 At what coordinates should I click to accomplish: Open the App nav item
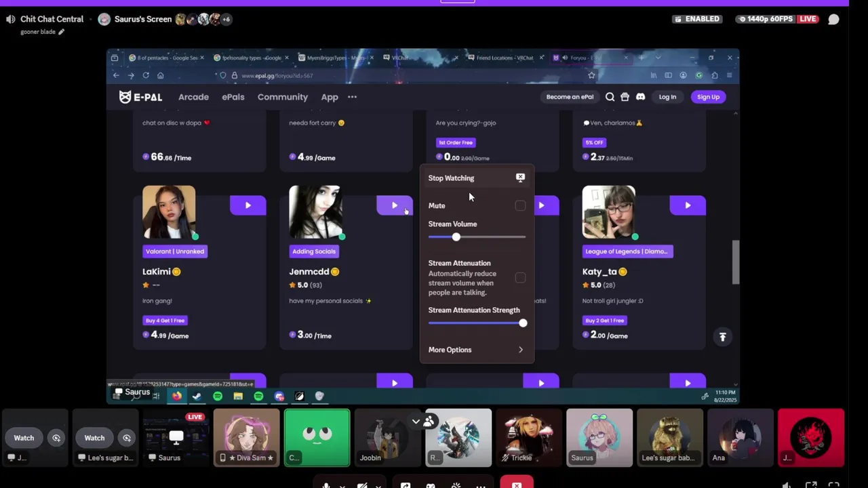330,97
